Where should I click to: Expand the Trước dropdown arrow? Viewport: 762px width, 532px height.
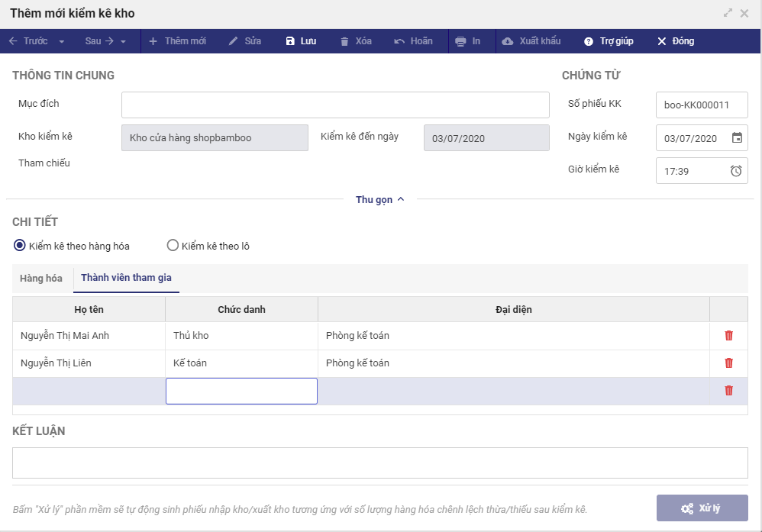click(x=62, y=41)
